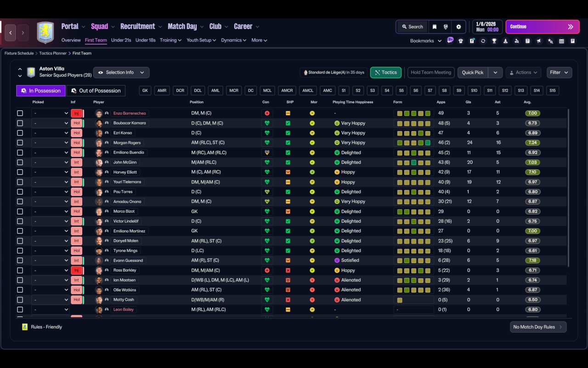Click the Hol status badge for Ezri Konsa
This screenshot has width=588, height=368.
76,133
